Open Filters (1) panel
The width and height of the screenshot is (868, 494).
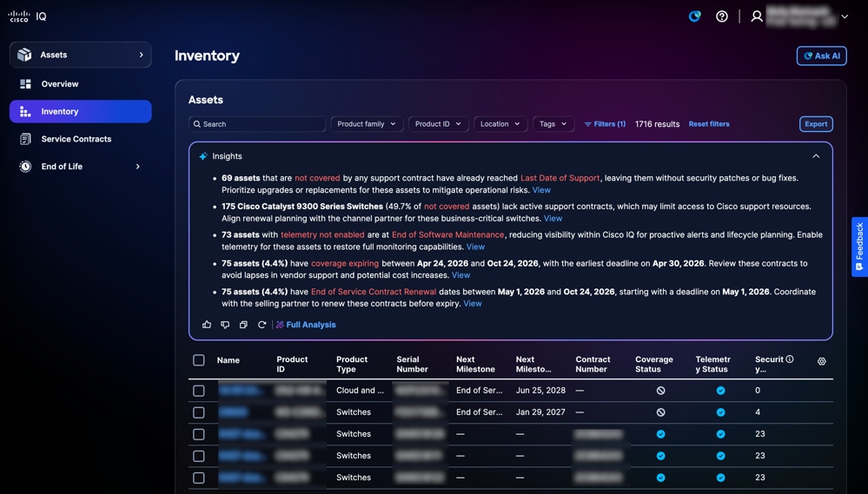tap(605, 124)
